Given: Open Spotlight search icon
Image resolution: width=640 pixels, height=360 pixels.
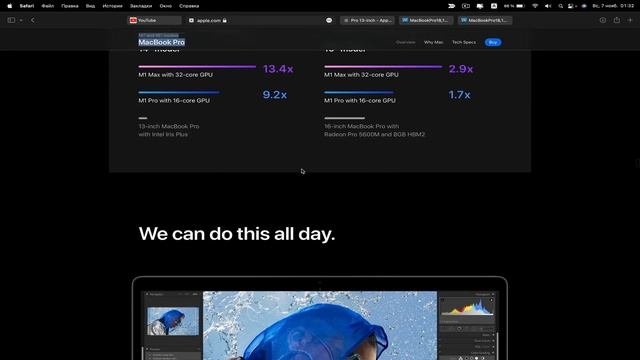Looking at the screenshot, I should click(x=561, y=6).
